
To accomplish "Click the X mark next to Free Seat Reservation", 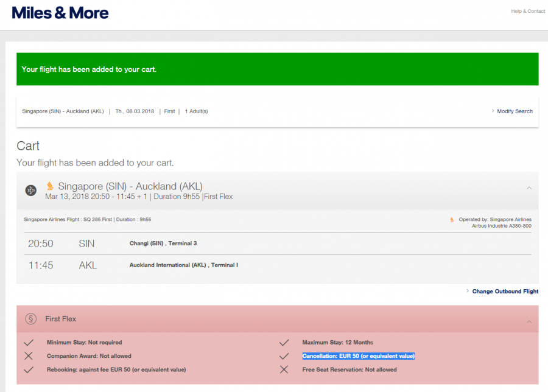I will coord(284,369).
